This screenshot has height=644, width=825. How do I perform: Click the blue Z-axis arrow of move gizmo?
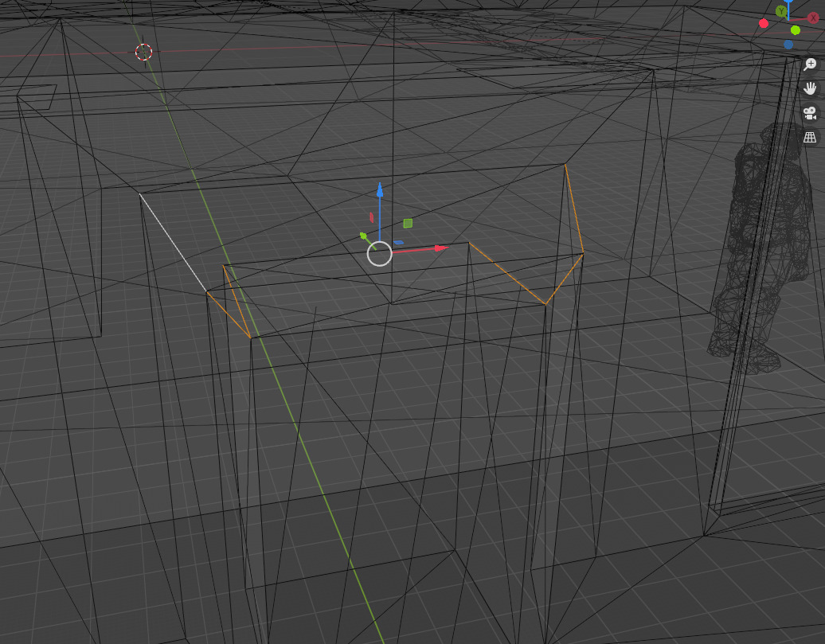coord(380,190)
